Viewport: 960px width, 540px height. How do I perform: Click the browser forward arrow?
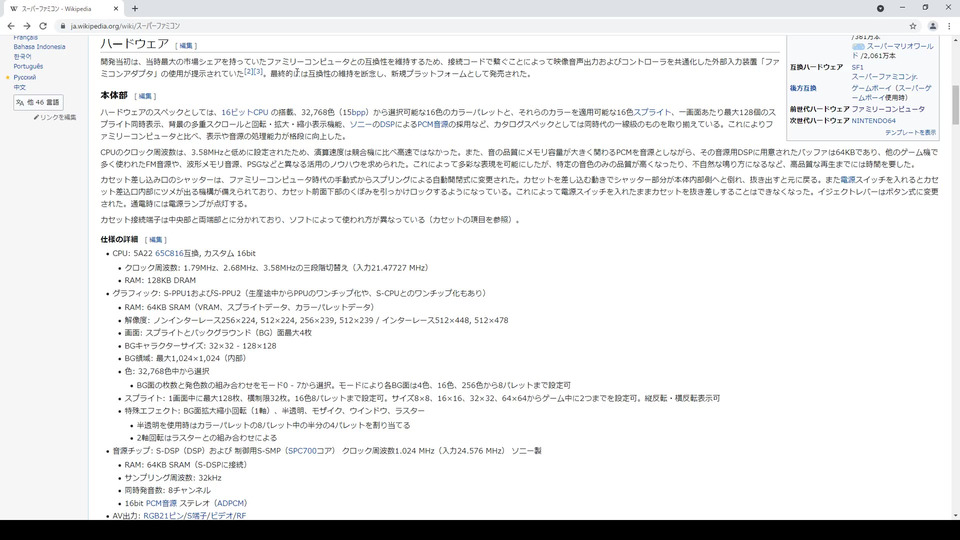[x=26, y=26]
